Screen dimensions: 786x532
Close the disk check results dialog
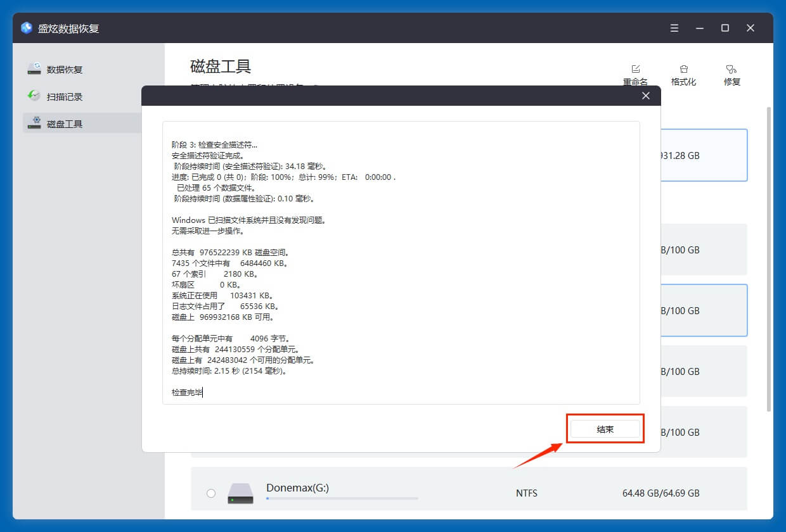tap(645, 96)
